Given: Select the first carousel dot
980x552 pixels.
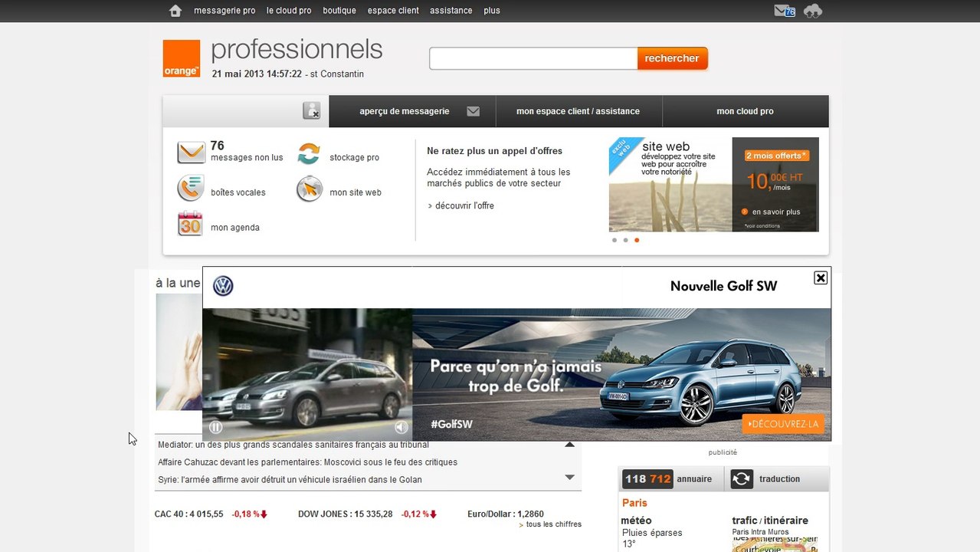Looking at the screenshot, I should [x=615, y=240].
